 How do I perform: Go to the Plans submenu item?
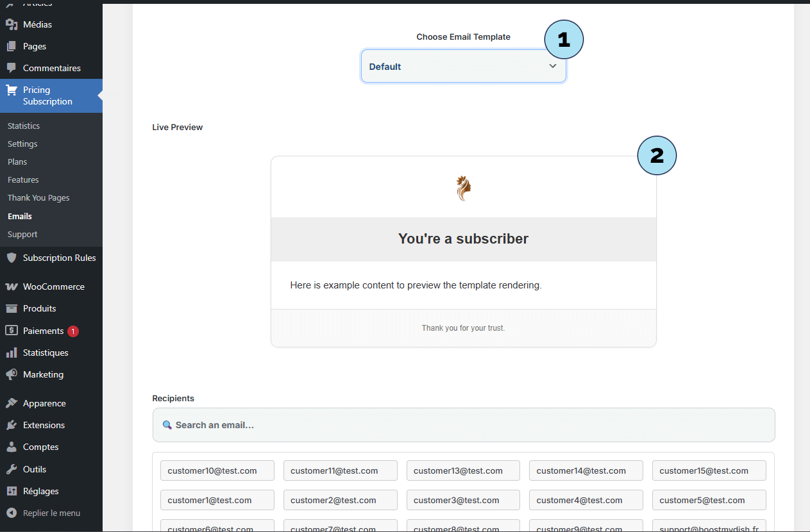(x=17, y=162)
